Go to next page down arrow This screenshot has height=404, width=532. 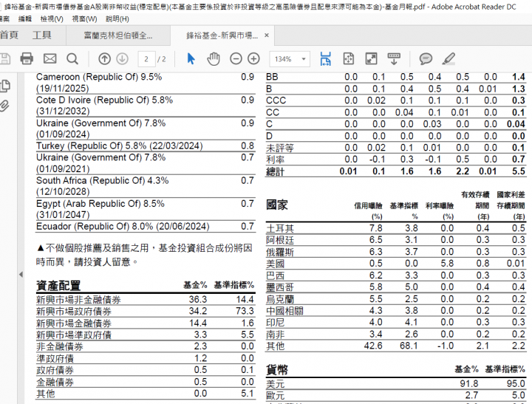(122, 59)
